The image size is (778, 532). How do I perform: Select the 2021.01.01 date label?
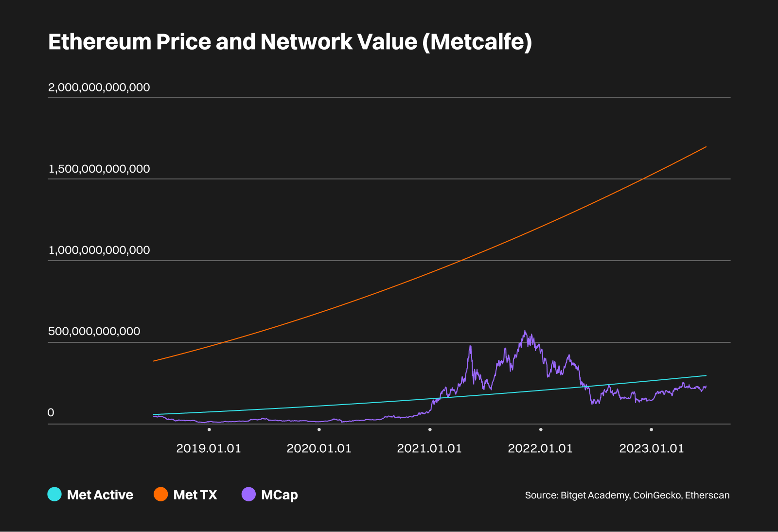(x=429, y=448)
